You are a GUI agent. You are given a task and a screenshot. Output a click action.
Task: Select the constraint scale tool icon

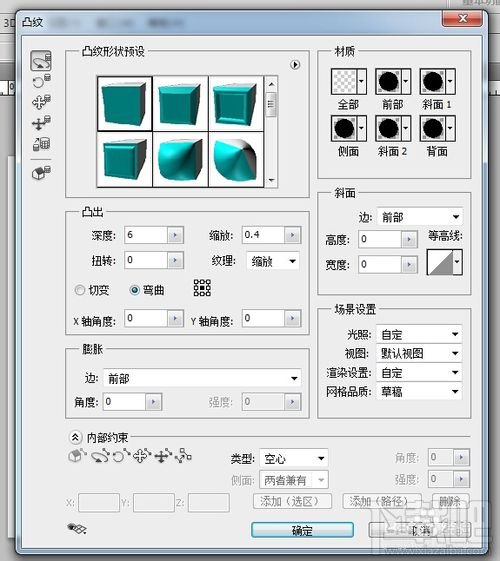[x=184, y=457]
